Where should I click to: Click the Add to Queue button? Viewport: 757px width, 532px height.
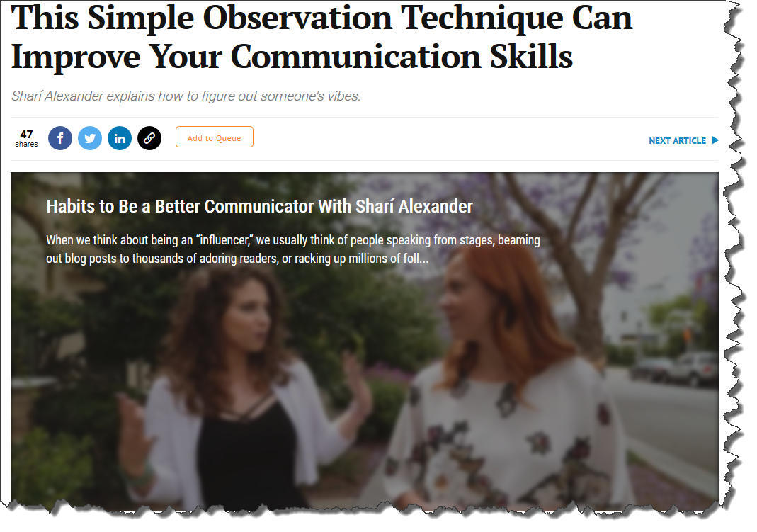pyautogui.click(x=215, y=137)
